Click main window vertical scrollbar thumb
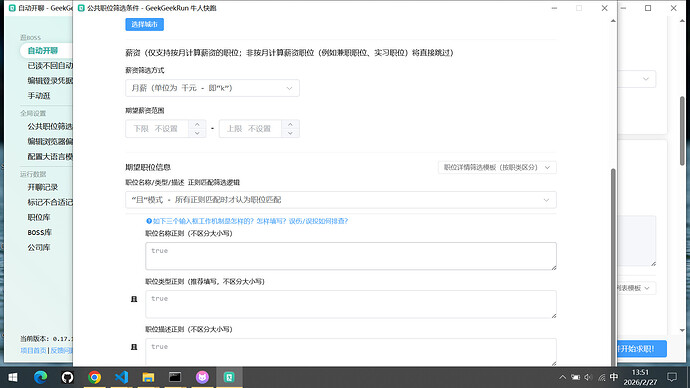Screen dimensions: 690x388 coord(682,131)
